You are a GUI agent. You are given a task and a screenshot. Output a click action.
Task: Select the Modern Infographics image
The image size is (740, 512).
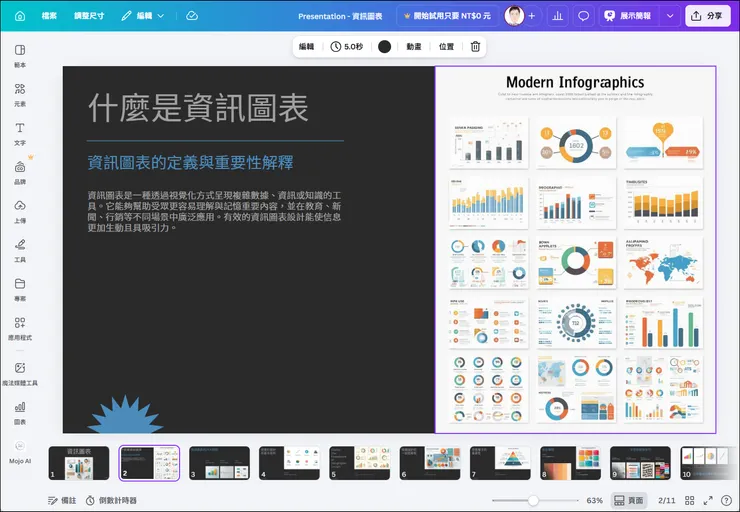click(575, 250)
